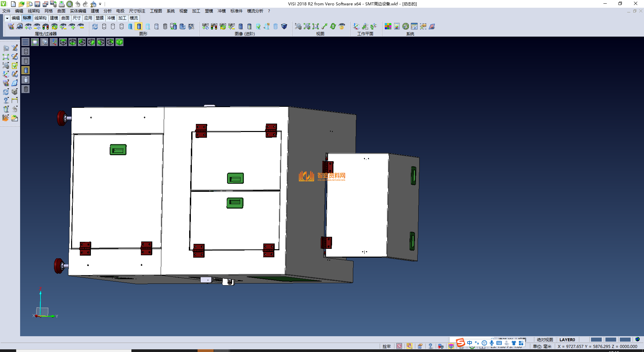This screenshot has width=644, height=352.
Task: Open the 标准件 menu
Action: tap(236, 11)
